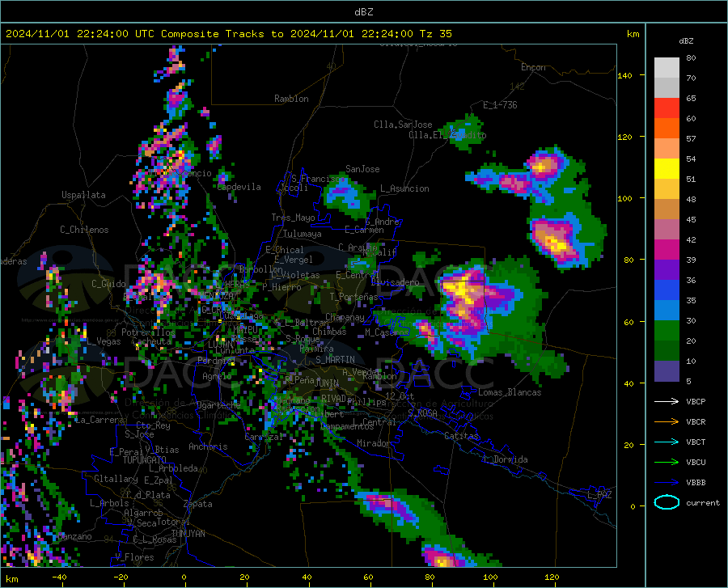The image size is (728, 588).
Task: Click the 0 km tick on right axis
Action: pyautogui.click(x=633, y=506)
